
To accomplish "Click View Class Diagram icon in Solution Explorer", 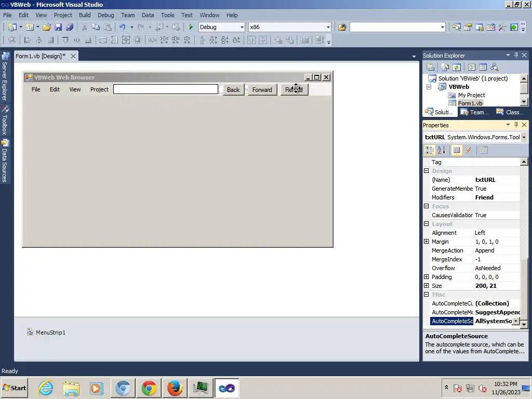I will 495,67.
